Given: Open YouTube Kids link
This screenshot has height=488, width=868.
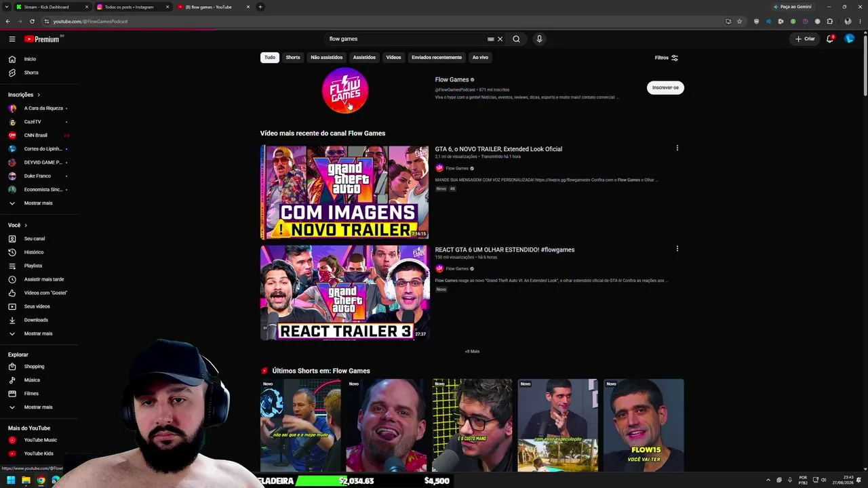Looking at the screenshot, I should (x=39, y=453).
